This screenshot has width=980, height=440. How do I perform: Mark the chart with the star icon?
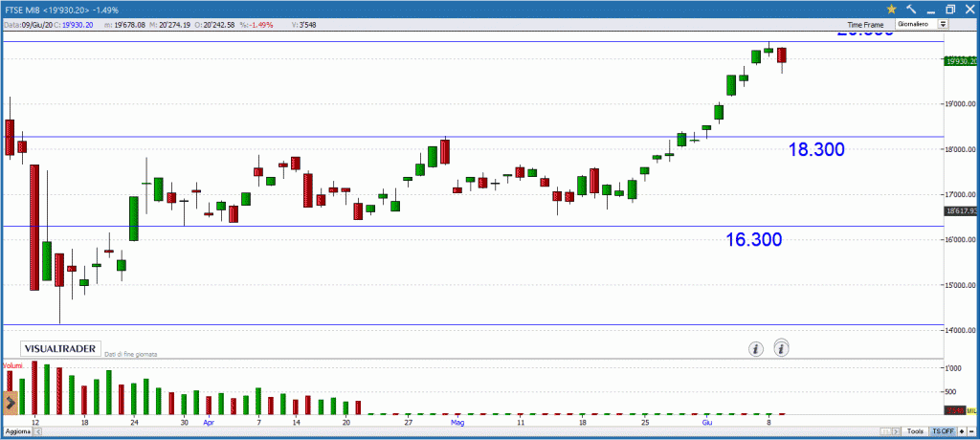point(892,10)
